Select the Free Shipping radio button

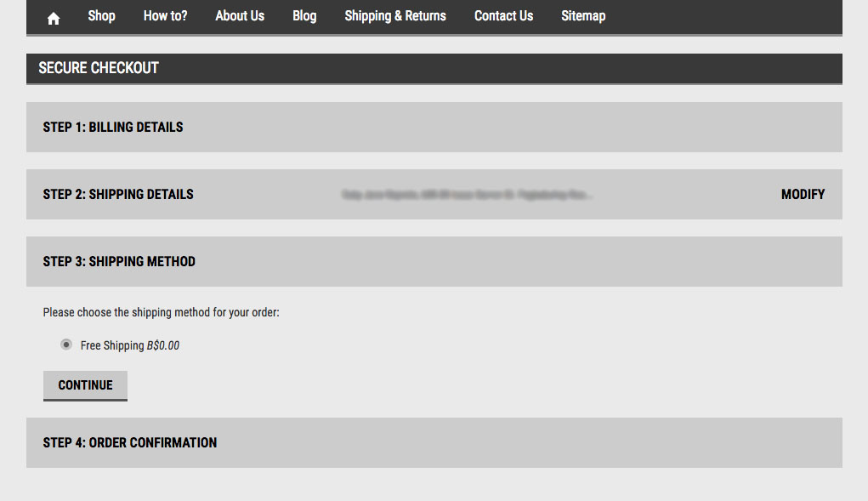pyautogui.click(x=66, y=345)
